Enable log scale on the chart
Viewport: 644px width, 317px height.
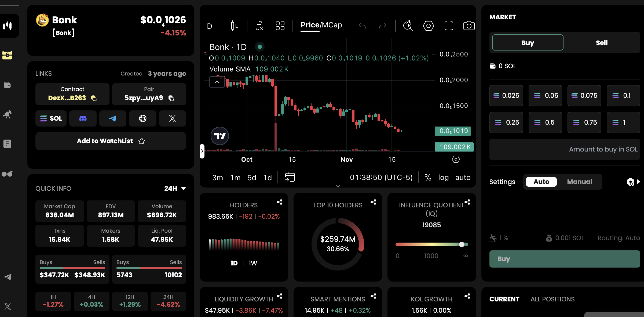(443, 177)
